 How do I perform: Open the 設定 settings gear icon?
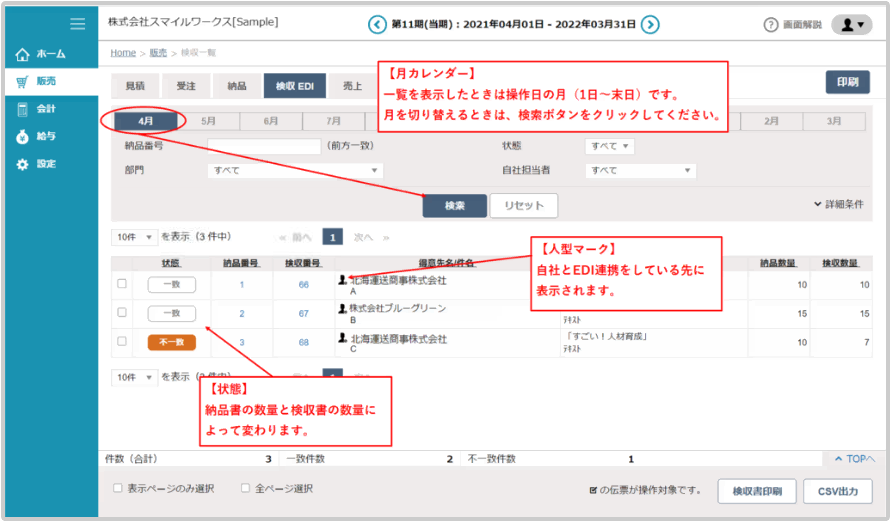(23, 164)
